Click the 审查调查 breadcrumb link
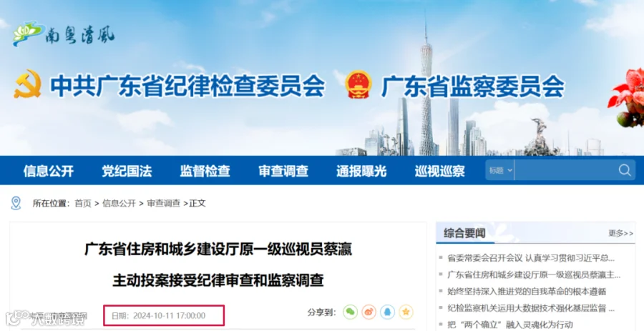644x331 pixels. (163, 203)
